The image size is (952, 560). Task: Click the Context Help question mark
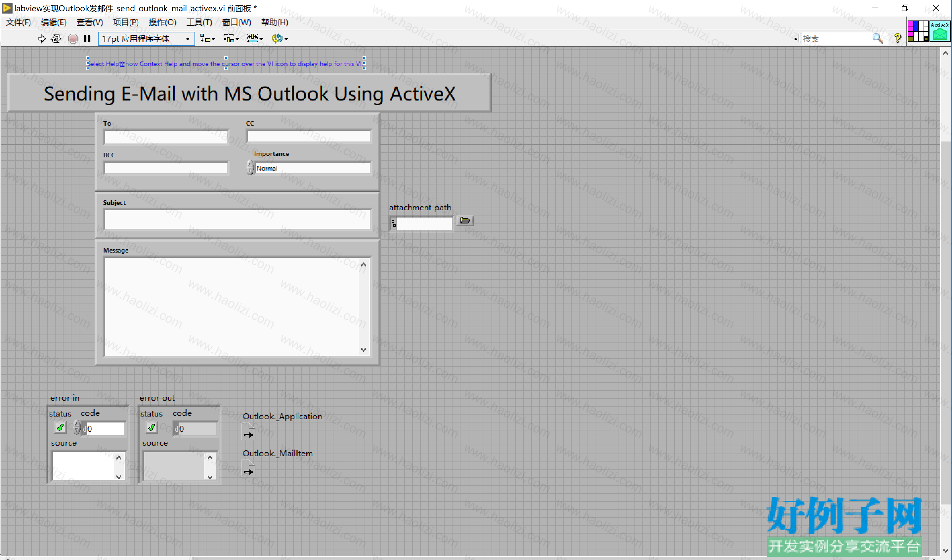[898, 39]
